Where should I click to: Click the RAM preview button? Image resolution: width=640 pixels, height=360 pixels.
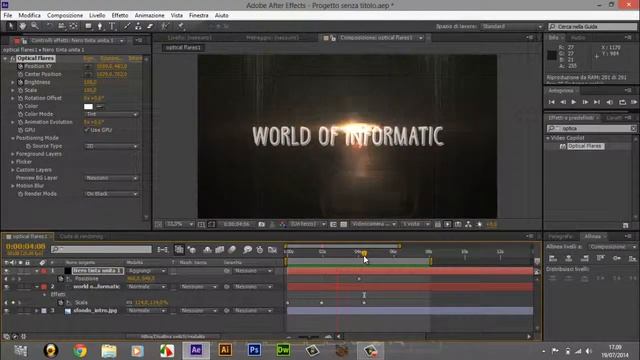(x=634, y=102)
